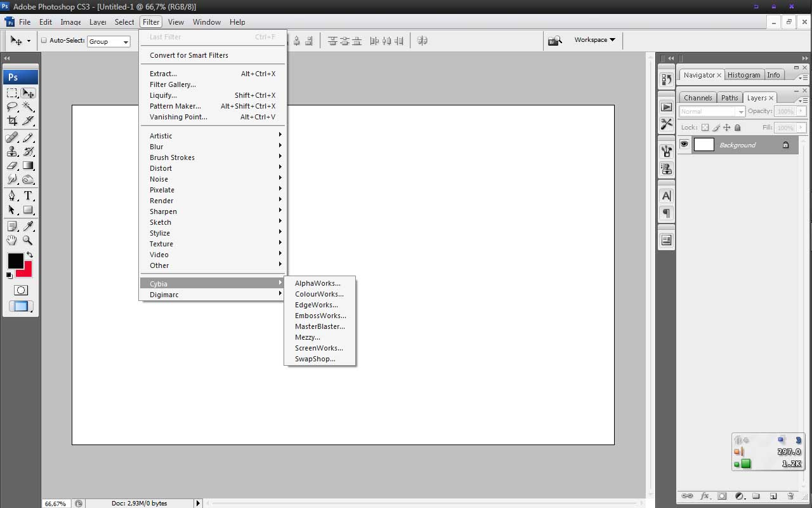Toggle the Auto-Select checkbox
The width and height of the screenshot is (812, 508).
(x=44, y=41)
